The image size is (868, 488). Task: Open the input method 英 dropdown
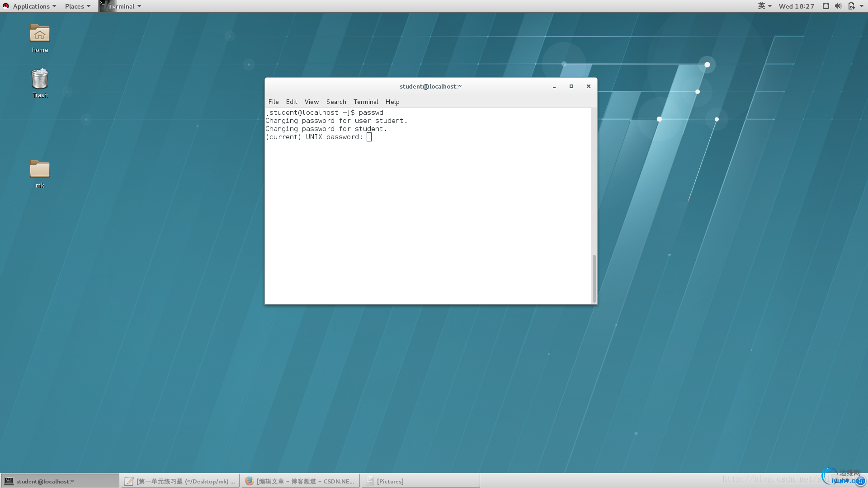click(764, 6)
